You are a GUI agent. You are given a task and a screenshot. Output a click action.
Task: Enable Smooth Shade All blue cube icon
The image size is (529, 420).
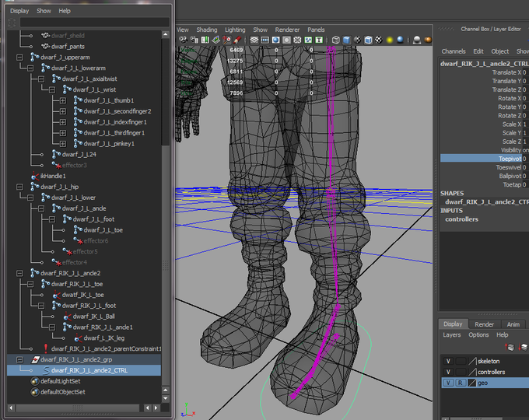tap(346, 40)
